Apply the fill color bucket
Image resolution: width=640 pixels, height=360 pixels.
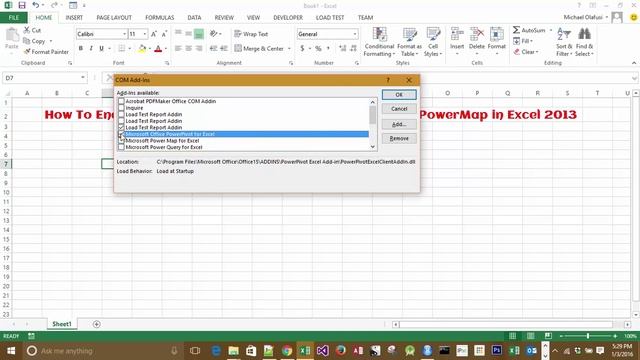pyautogui.click(x=142, y=49)
